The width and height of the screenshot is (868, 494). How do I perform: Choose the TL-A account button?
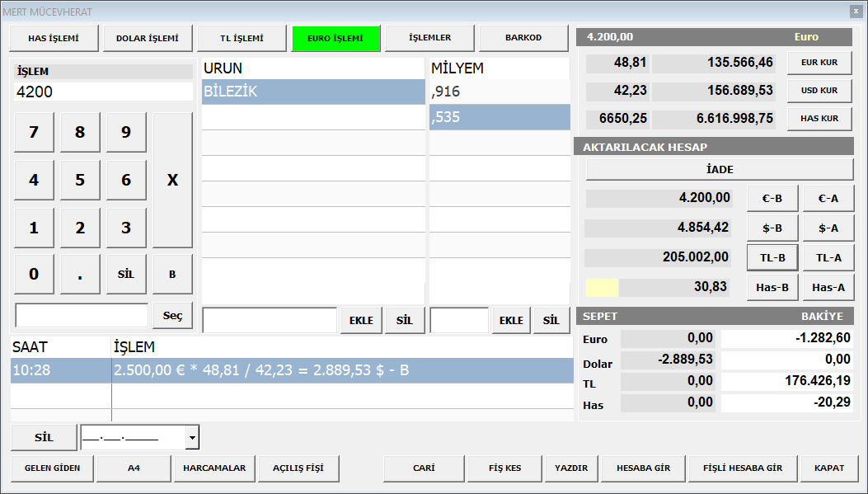[x=828, y=258]
